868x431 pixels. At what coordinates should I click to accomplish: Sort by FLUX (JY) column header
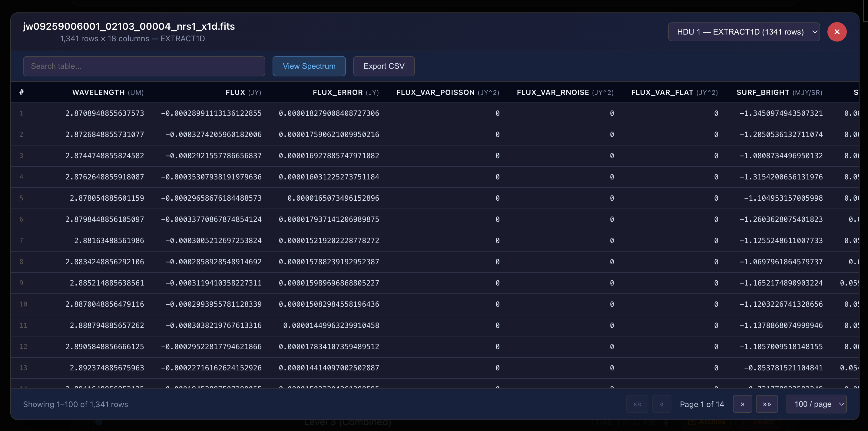click(243, 92)
